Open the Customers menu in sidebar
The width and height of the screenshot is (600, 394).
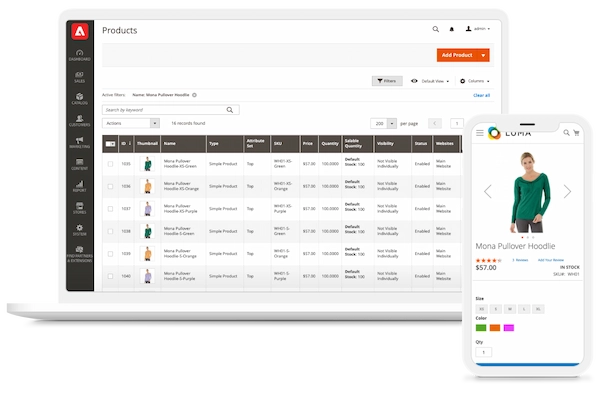(80, 121)
